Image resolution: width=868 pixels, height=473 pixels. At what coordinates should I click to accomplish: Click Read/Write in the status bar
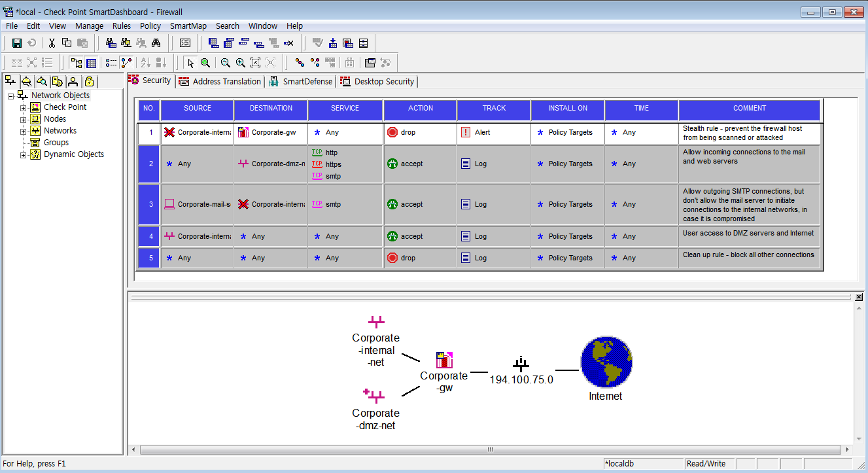click(x=706, y=464)
